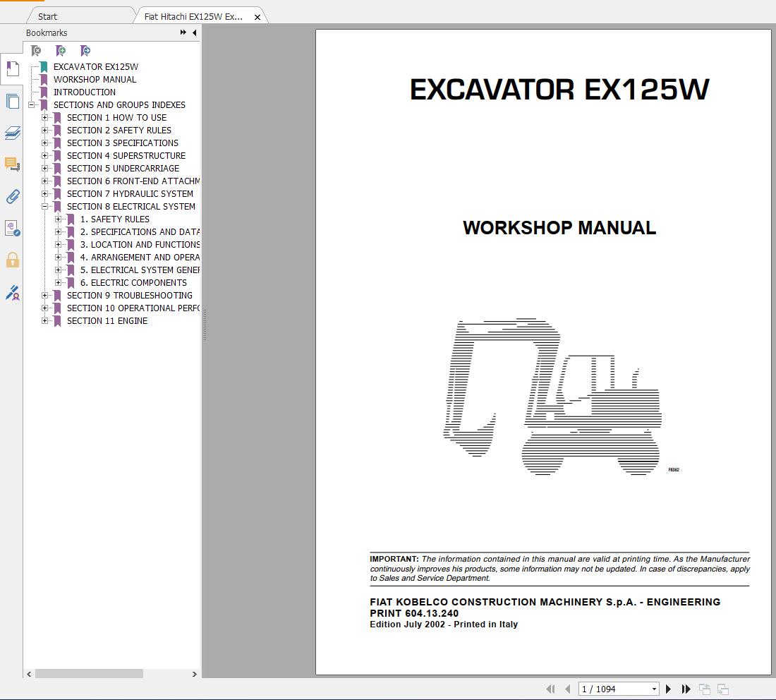
Task: Go to the next page
Action: (668, 689)
